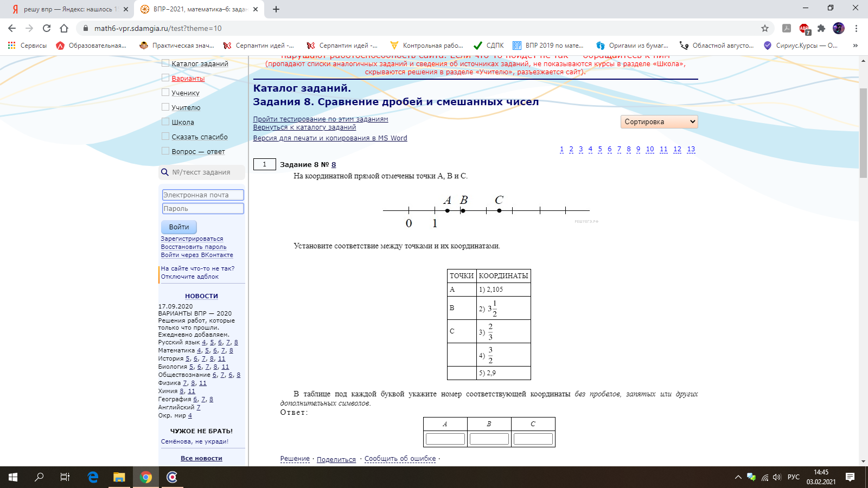Go to pagination page 13
This screenshot has width=868, height=488.
tap(691, 149)
